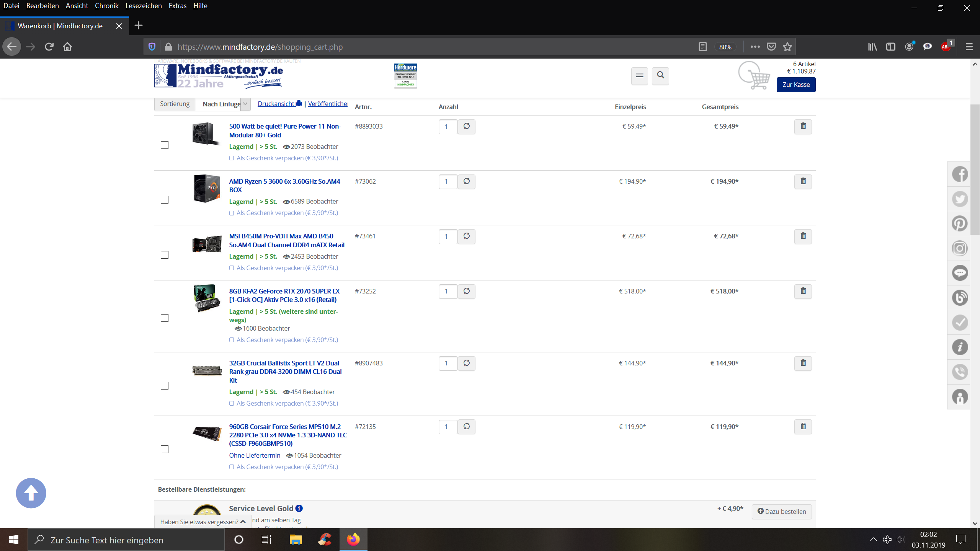
Task: Open Firefox page actions three-dots menu
Action: coord(755,47)
